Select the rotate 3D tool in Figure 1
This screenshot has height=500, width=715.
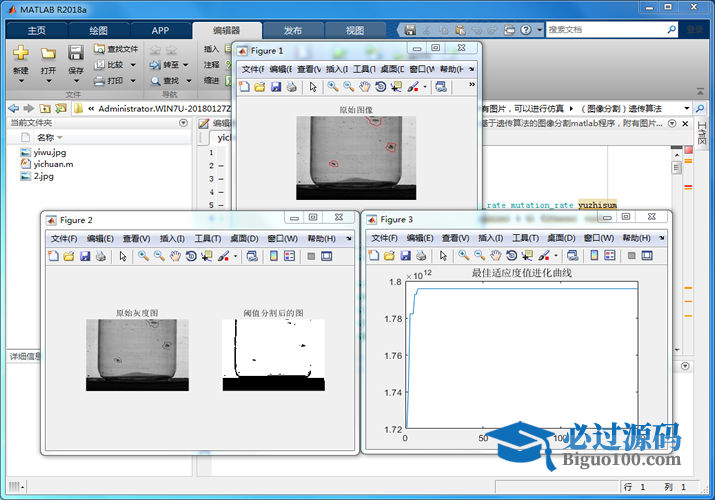click(380, 87)
